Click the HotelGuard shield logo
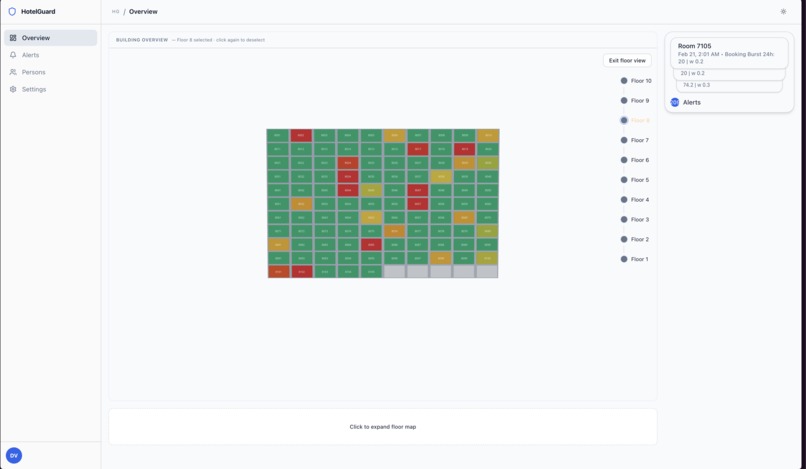 tap(12, 11)
